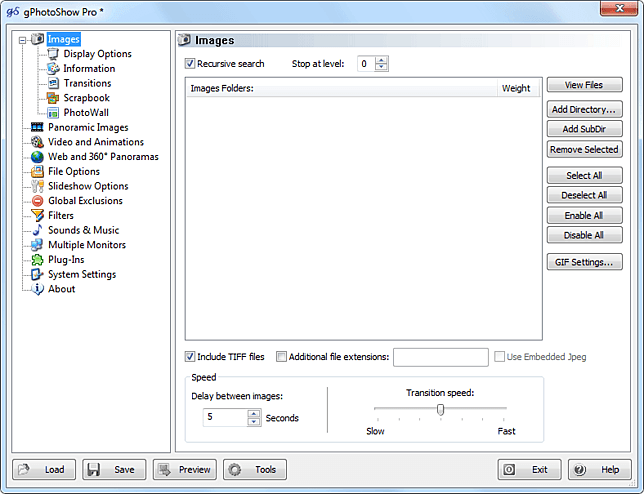This screenshot has height=494, width=644.
Task: Go to Sounds & Music settings
Action: coord(83,230)
